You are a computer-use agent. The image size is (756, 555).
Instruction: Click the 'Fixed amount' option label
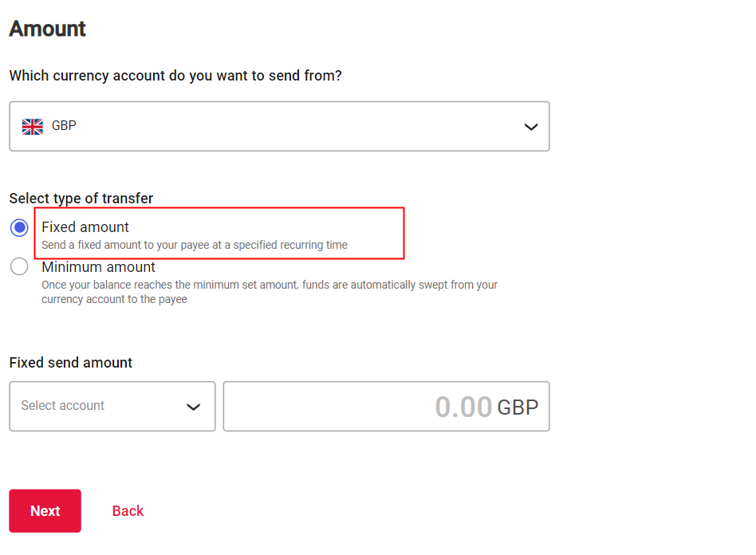(x=85, y=227)
